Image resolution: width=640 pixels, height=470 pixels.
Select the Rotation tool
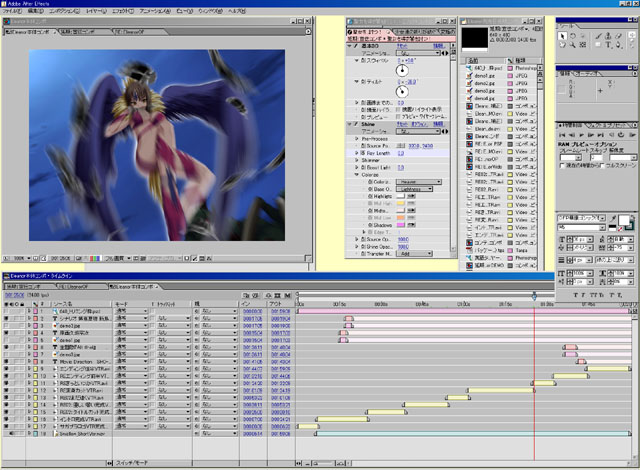[572, 36]
